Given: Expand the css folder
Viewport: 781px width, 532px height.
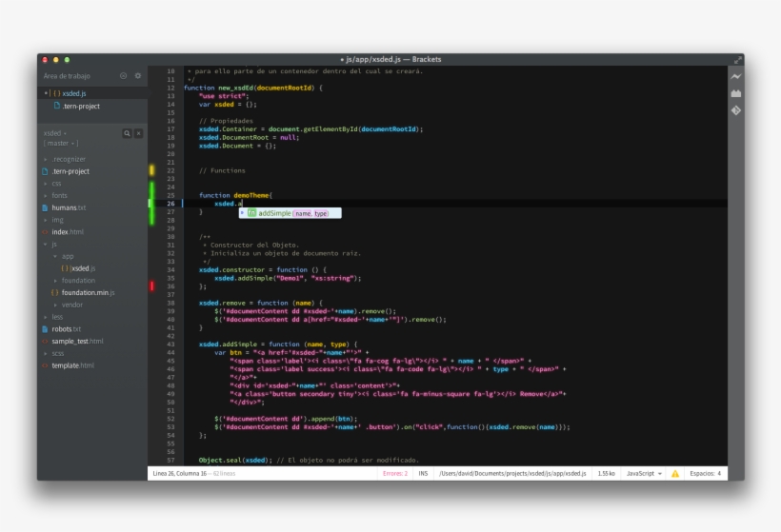Looking at the screenshot, I should point(46,184).
